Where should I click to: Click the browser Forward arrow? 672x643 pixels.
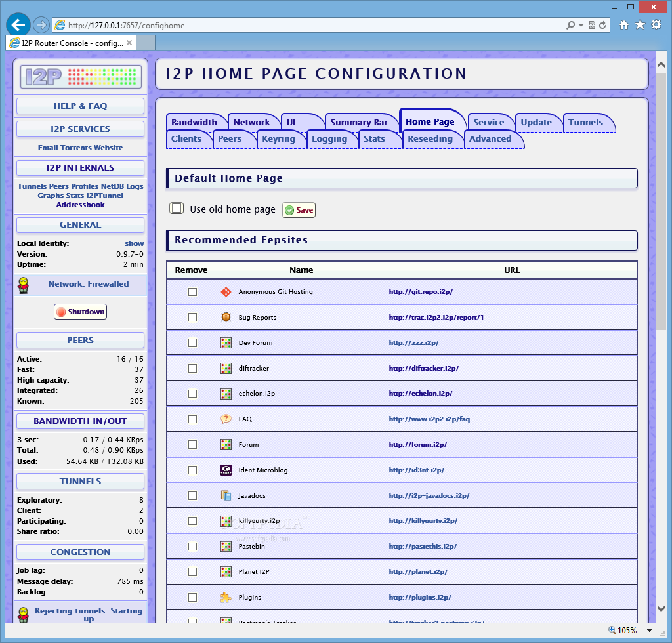[x=41, y=26]
